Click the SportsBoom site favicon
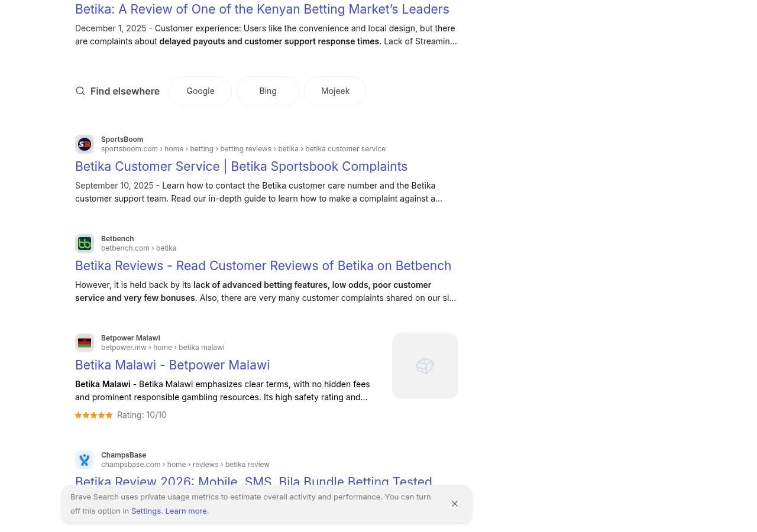The width and height of the screenshot is (757, 532). point(85,144)
